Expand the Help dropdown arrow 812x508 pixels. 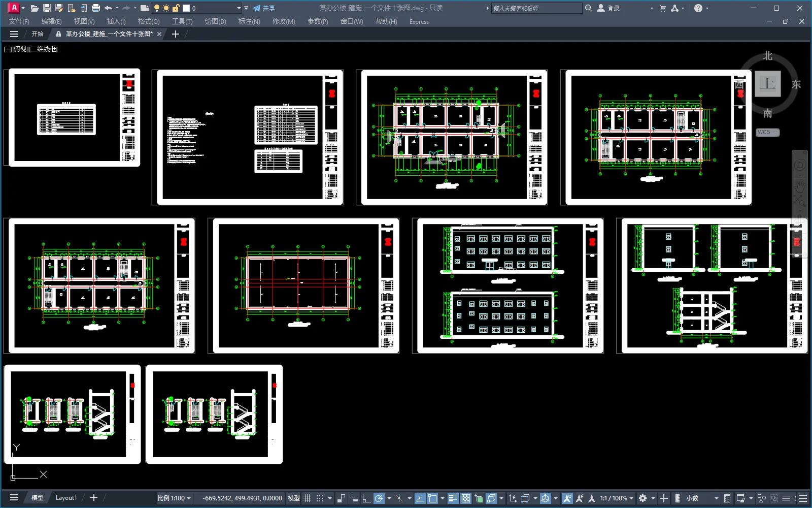click(707, 8)
